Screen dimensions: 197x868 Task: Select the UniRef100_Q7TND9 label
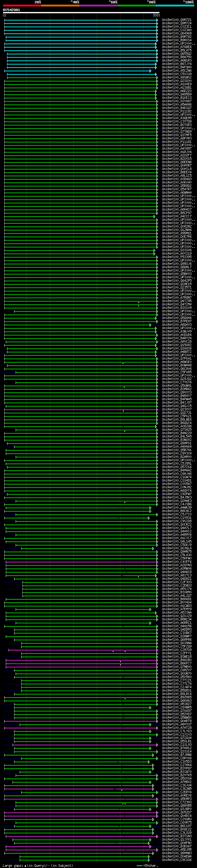(177, 131)
